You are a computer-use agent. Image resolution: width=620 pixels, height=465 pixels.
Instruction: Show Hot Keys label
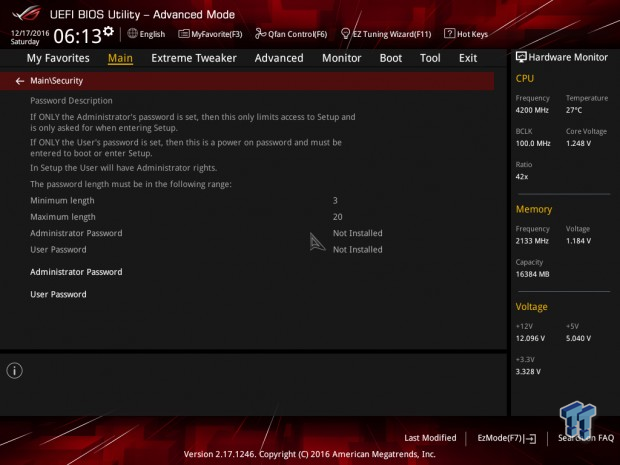[x=472, y=34]
